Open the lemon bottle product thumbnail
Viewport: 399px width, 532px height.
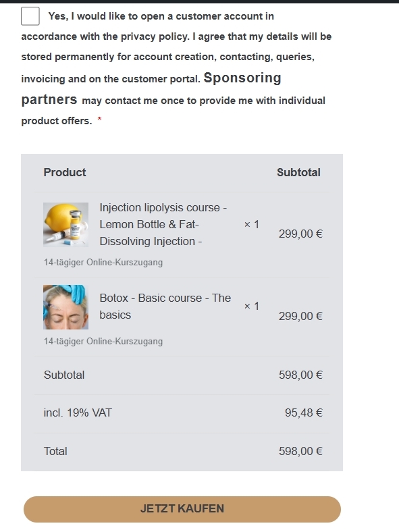point(65,225)
